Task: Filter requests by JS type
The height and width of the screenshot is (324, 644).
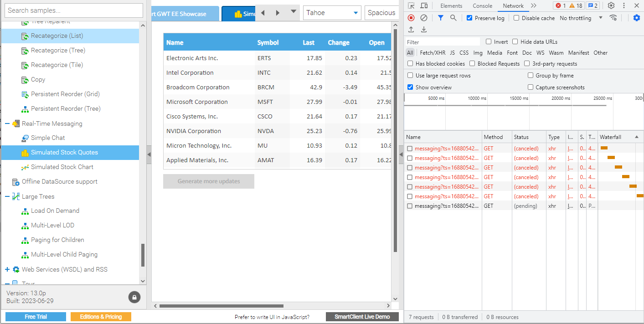Action: click(x=452, y=53)
